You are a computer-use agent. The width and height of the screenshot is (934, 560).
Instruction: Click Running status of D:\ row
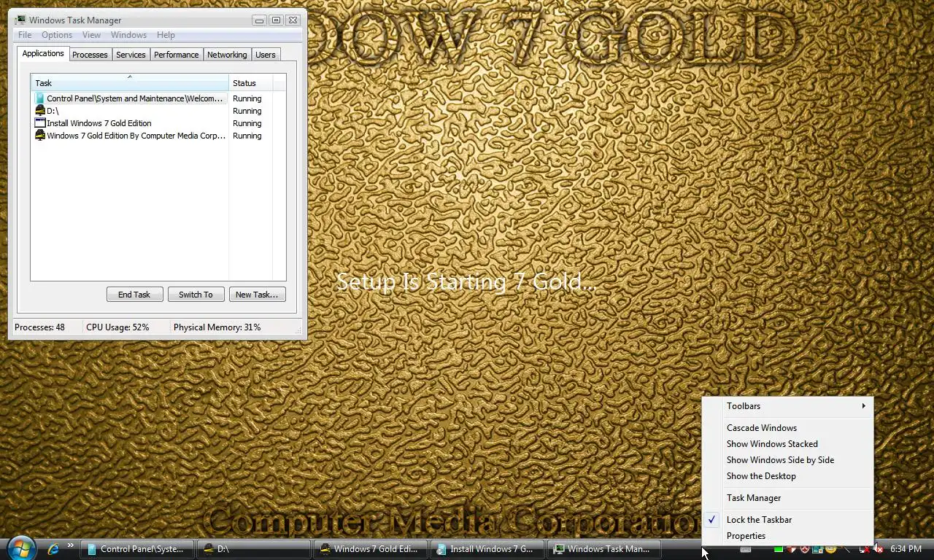coord(247,111)
